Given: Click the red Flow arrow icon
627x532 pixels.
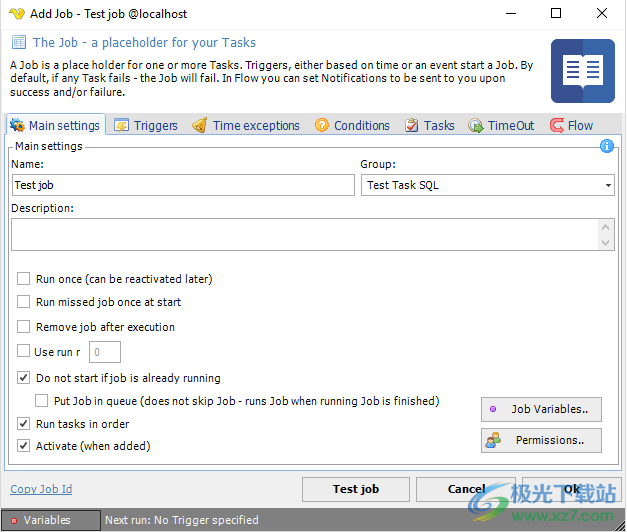Looking at the screenshot, I should 557,125.
